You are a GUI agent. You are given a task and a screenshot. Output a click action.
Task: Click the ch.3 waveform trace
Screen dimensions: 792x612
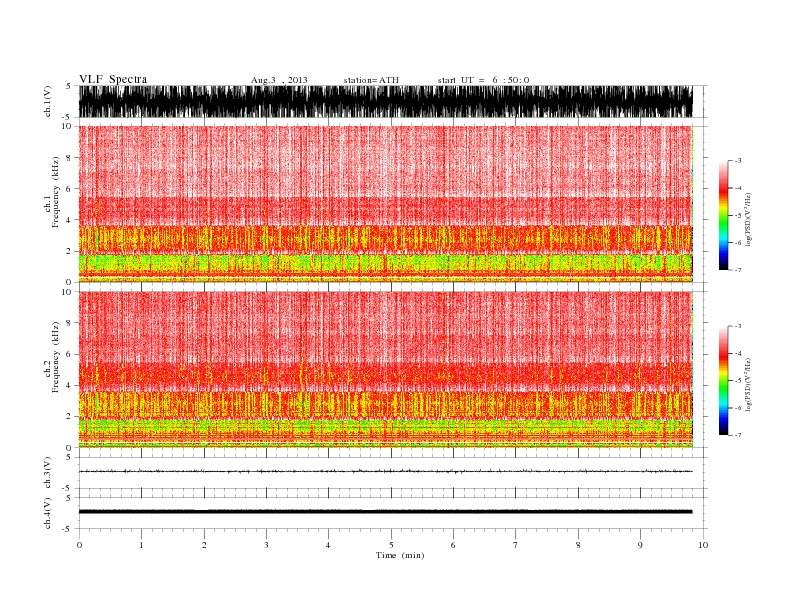pos(385,471)
